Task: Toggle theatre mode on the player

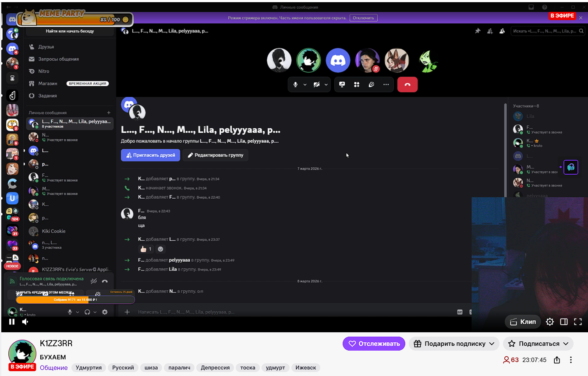Action: [564, 322]
